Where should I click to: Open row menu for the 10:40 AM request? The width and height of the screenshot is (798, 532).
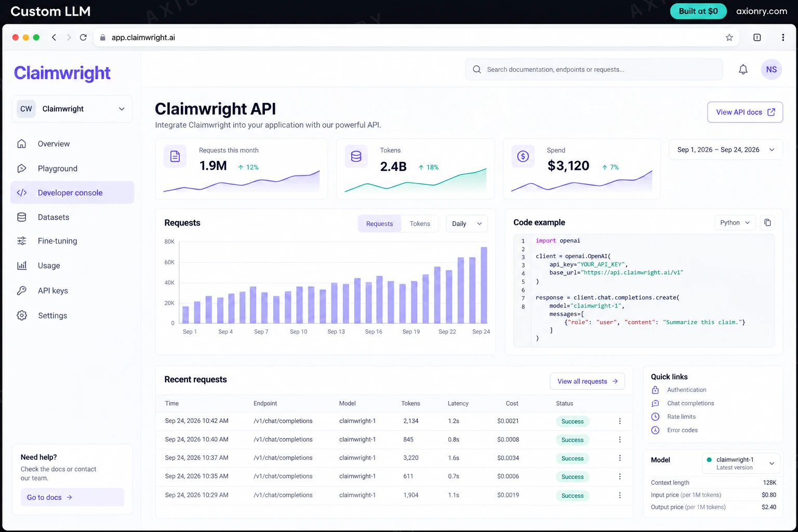pyautogui.click(x=620, y=440)
